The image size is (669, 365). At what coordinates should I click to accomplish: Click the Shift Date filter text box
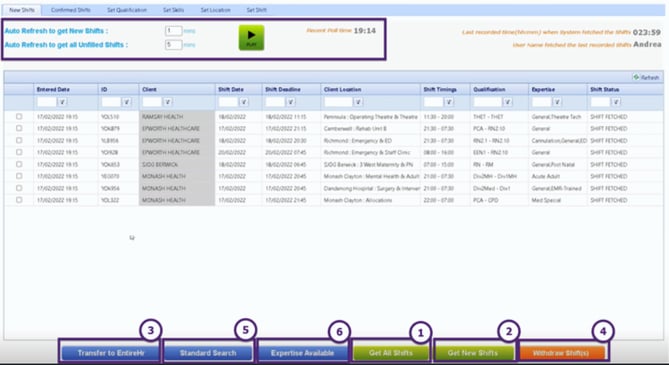coord(228,102)
